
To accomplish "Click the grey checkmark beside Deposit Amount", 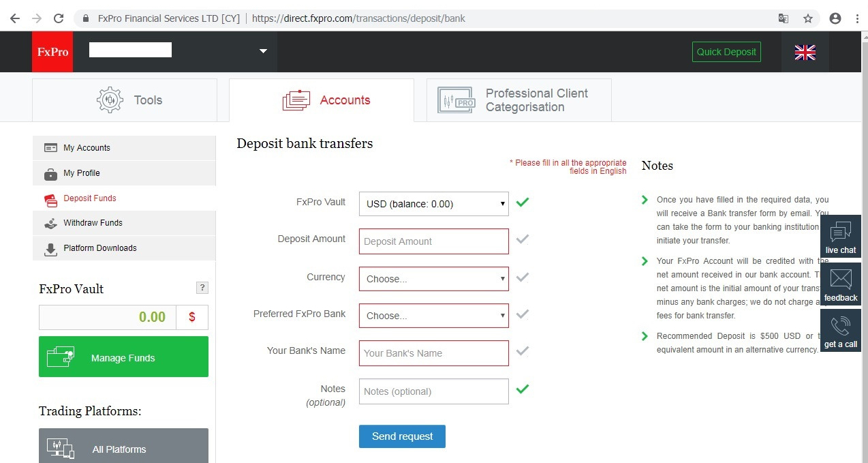I will (x=523, y=239).
